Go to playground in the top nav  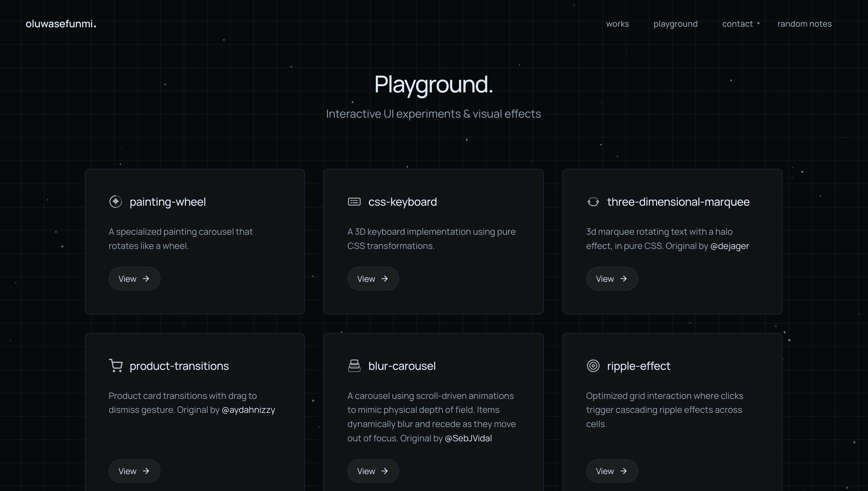point(675,24)
